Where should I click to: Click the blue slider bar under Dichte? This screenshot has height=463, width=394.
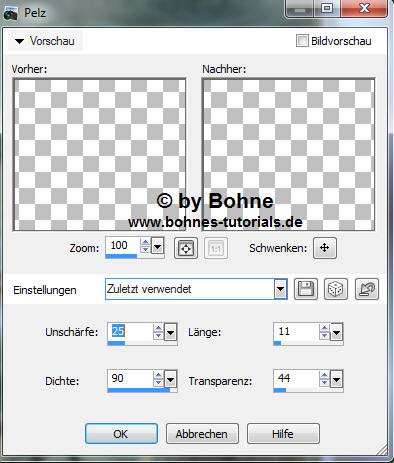(139, 390)
